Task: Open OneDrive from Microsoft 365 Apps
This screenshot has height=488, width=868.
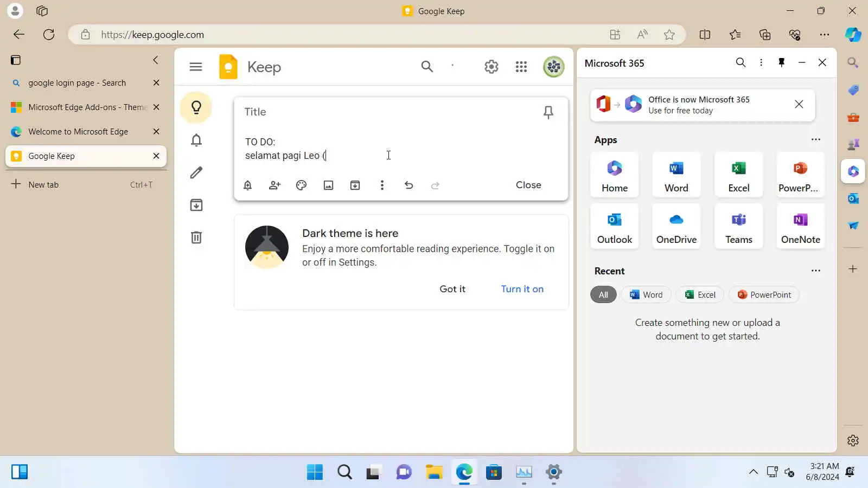Action: pos(676,227)
